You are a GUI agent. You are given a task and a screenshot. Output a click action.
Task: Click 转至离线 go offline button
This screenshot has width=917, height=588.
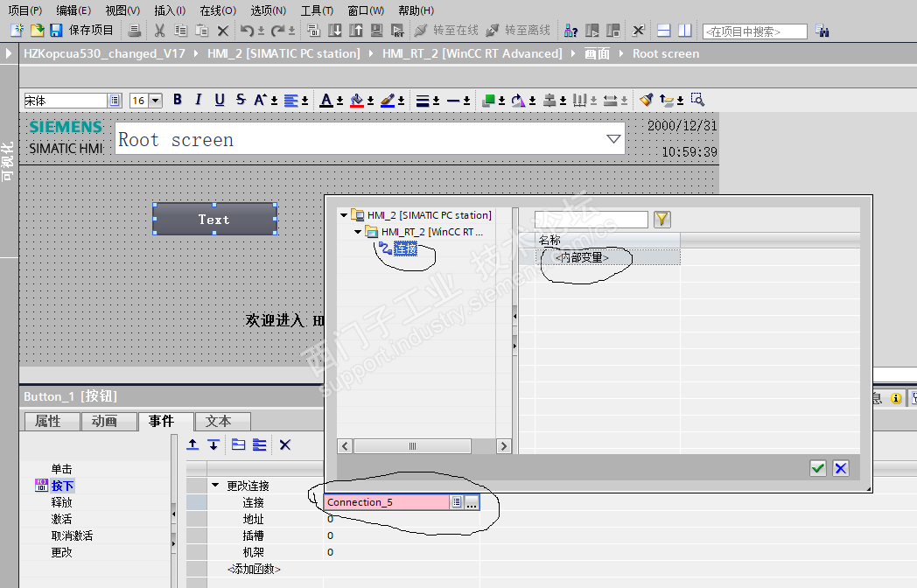click(x=518, y=31)
